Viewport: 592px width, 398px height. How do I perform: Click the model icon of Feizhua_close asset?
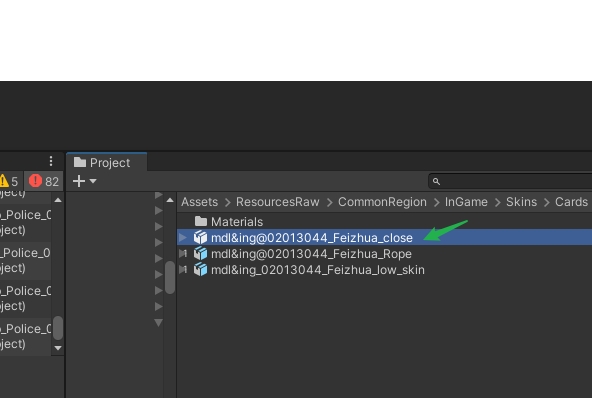[200, 238]
